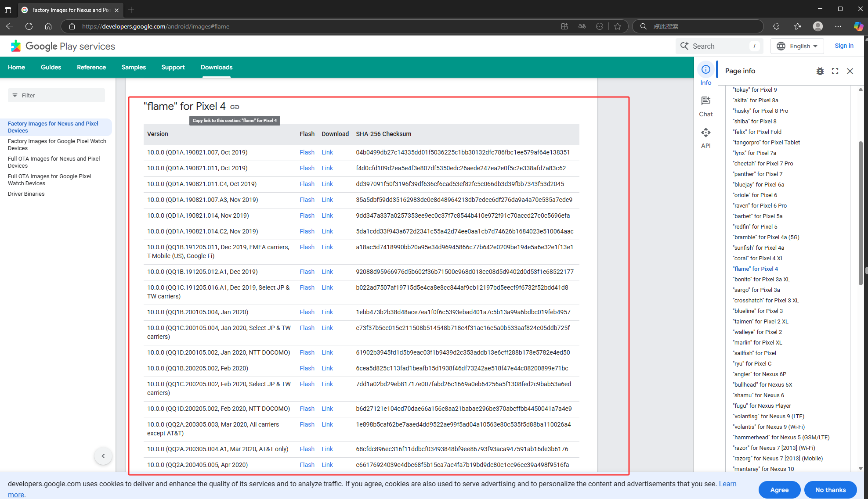
Task: Open browser profile avatar
Action: pyautogui.click(x=818, y=26)
